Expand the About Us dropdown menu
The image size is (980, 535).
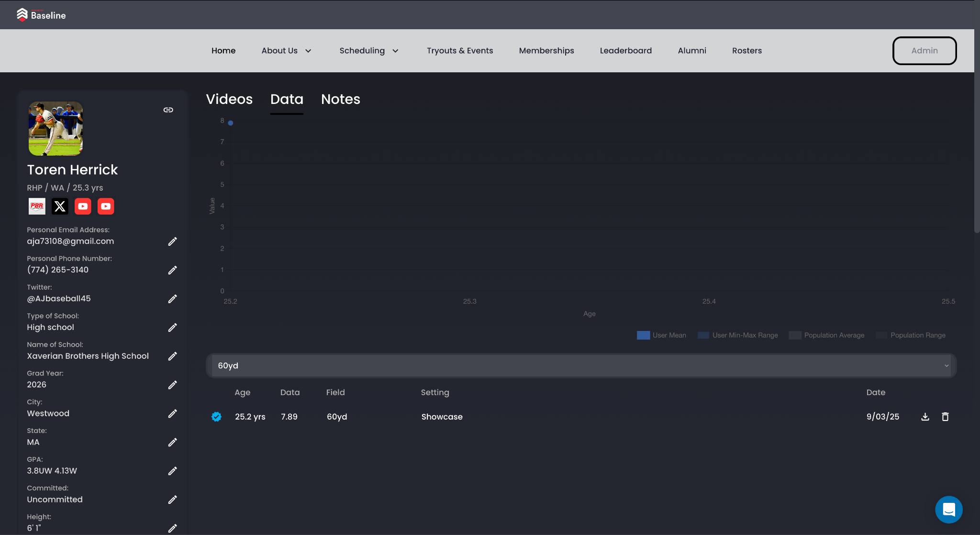pos(286,51)
